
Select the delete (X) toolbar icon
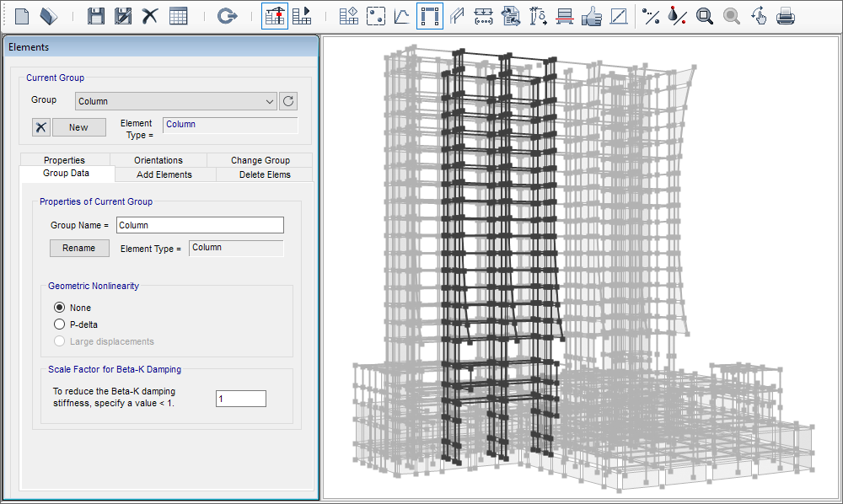pos(149,14)
